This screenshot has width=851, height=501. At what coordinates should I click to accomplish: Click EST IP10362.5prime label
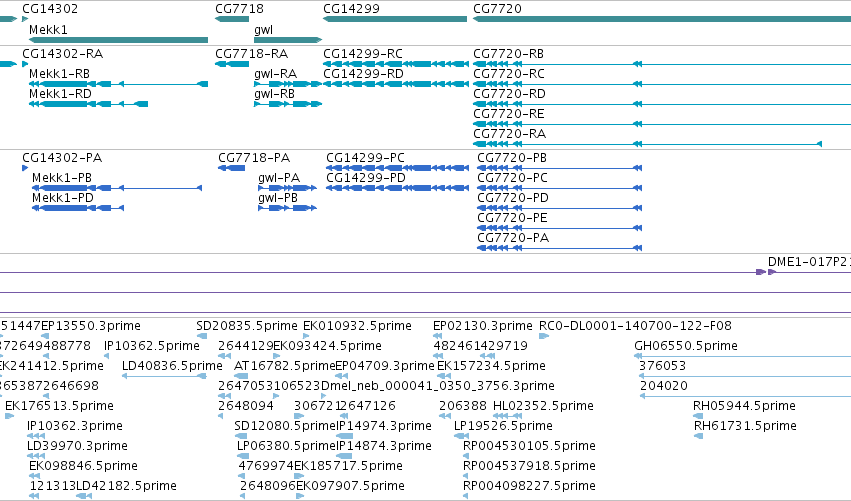(152, 346)
